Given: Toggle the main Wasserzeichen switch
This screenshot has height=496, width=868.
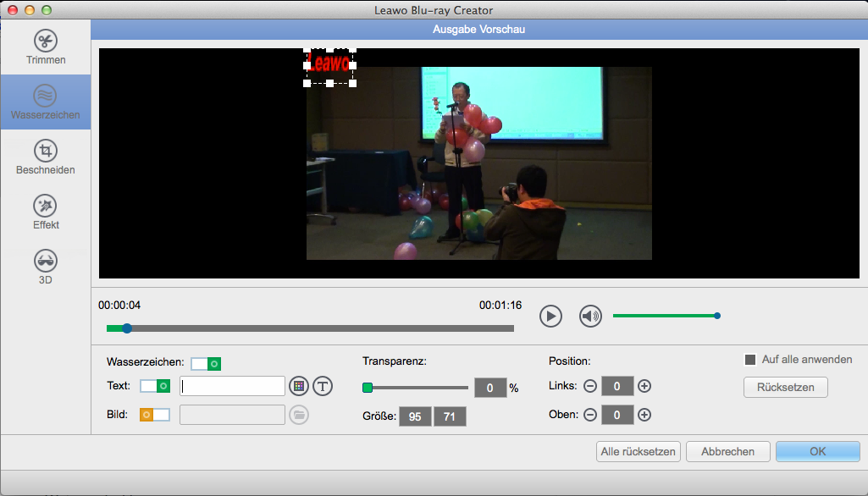Looking at the screenshot, I should (206, 363).
